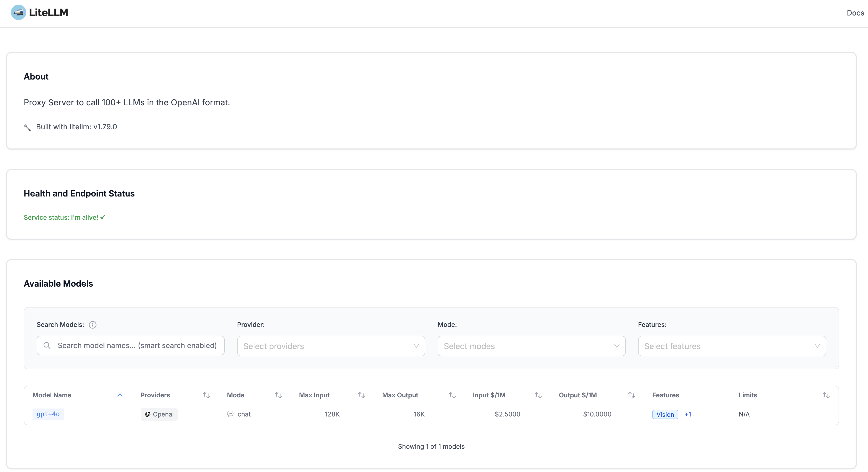This screenshot has height=472, width=868.
Task: Sort by Mode column icon
Action: 278,395
